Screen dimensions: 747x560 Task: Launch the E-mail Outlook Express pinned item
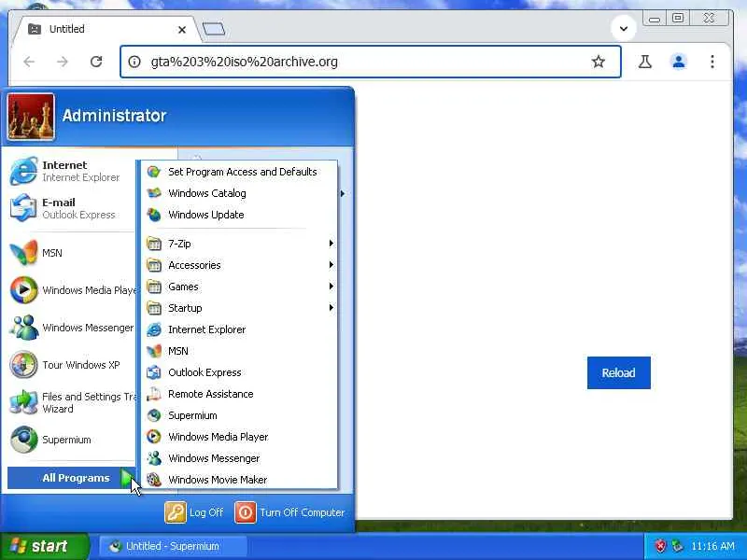72,208
